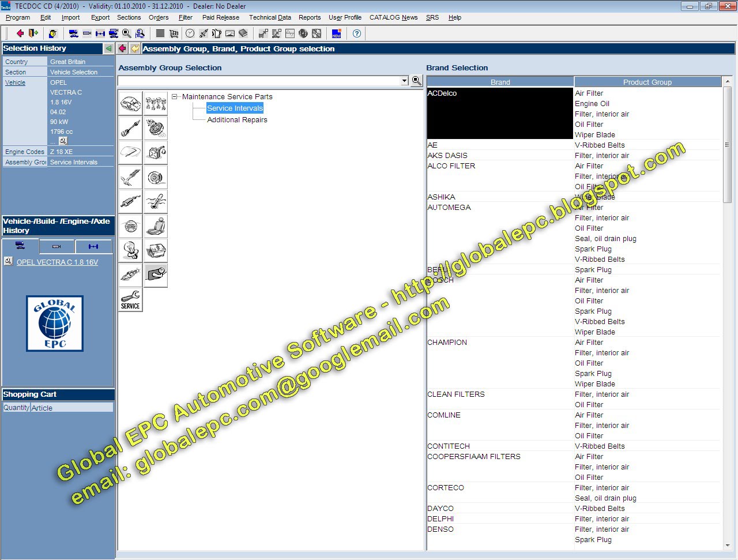Choose the cooling thermometer assembly group icon
The height and width of the screenshot is (560, 738).
pos(156,202)
